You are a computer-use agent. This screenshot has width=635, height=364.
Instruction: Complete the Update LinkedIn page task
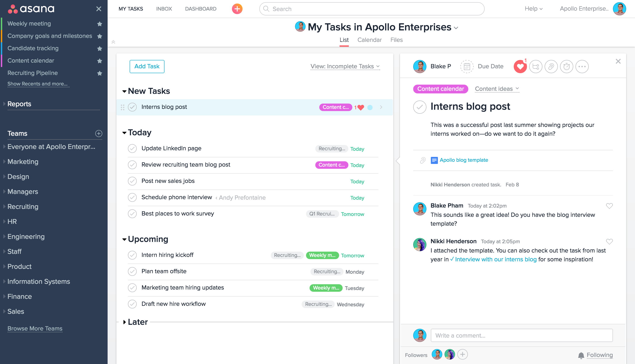pyautogui.click(x=132, y=149)
